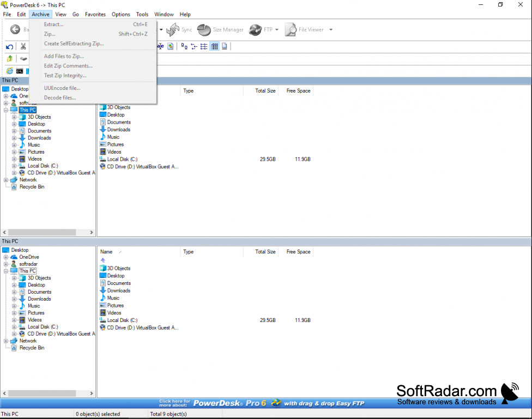This screenshot has width=532, height=419.
Task: Select Downloads icon in upper file list
Action: [x=103, y=129]
